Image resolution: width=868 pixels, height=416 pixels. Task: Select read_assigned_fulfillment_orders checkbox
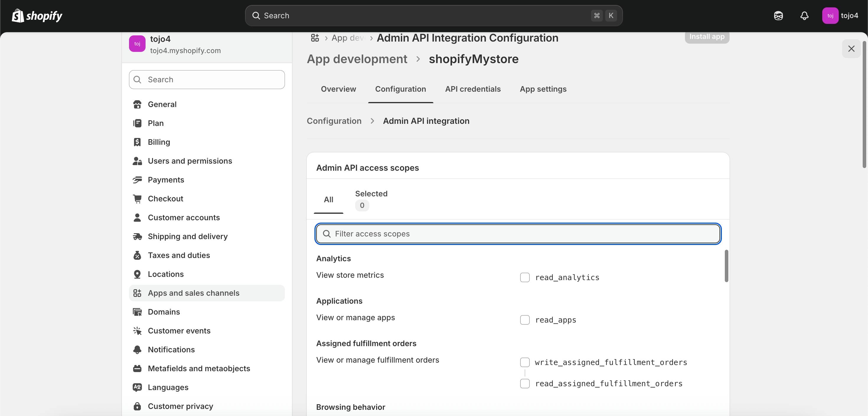(x=525, y=383)
